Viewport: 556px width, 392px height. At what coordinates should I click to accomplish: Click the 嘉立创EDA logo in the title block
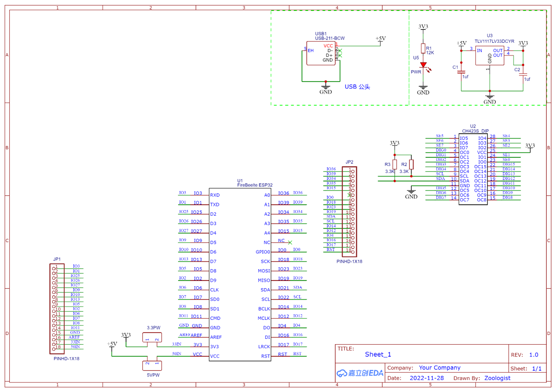pos(360,373)
